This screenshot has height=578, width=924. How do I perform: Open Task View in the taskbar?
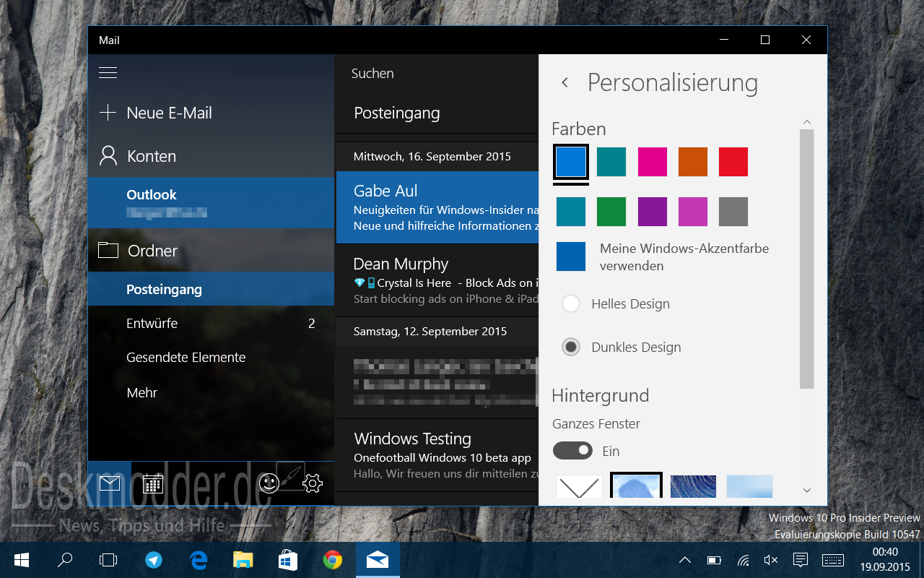(x=108, y=560)
